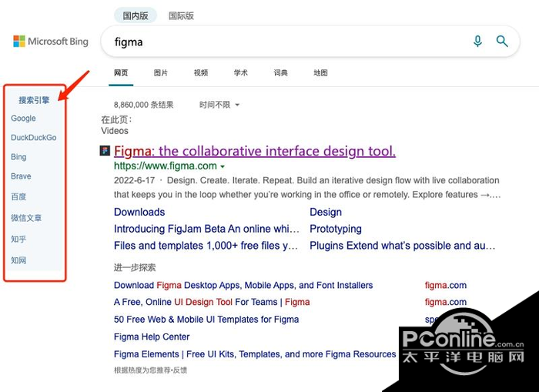Click the 反馈 feedback link
539x392 pixels.
[x=180, y=370]
